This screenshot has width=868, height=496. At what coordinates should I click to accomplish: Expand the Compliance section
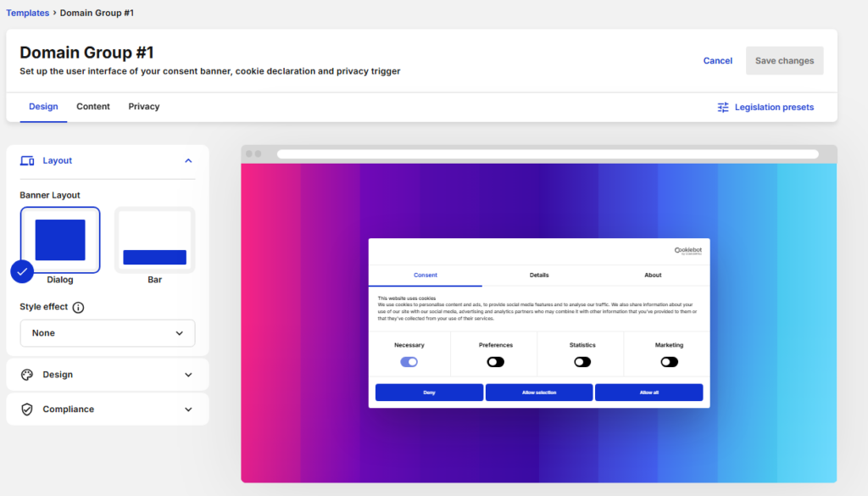pos(188,409)
